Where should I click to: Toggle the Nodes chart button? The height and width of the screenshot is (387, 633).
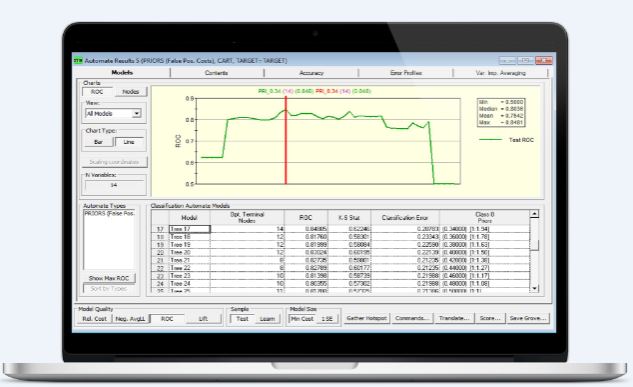130,92
